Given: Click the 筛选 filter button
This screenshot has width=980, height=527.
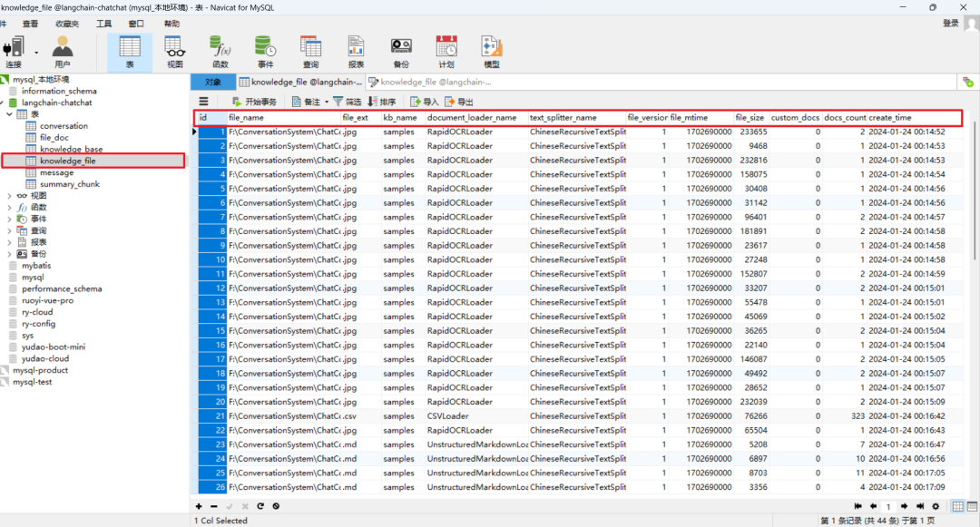Looking at the screenshot, I should point(347,102).
